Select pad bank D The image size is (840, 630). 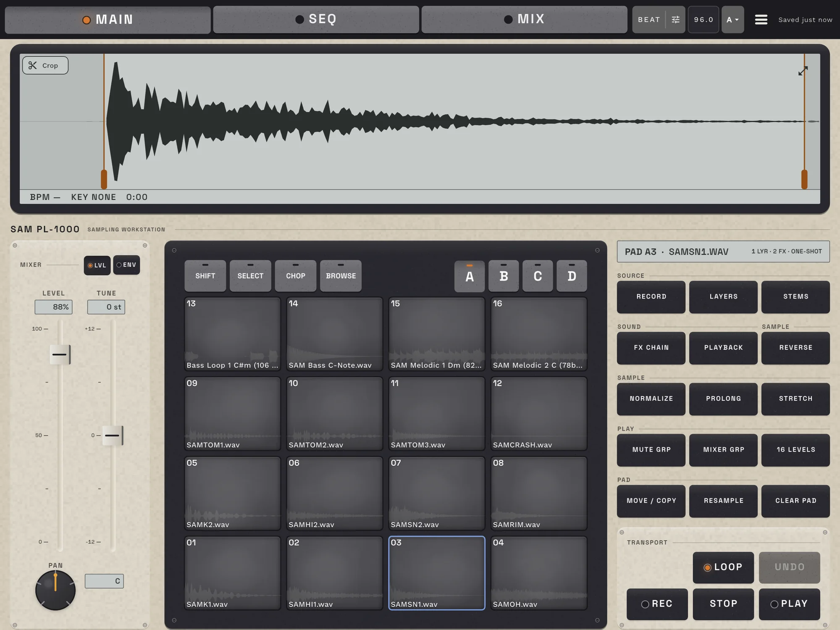(572, 276)
